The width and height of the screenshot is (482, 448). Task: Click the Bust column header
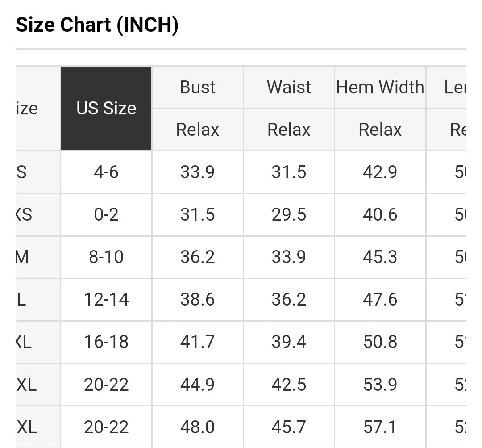coord(197,87)
